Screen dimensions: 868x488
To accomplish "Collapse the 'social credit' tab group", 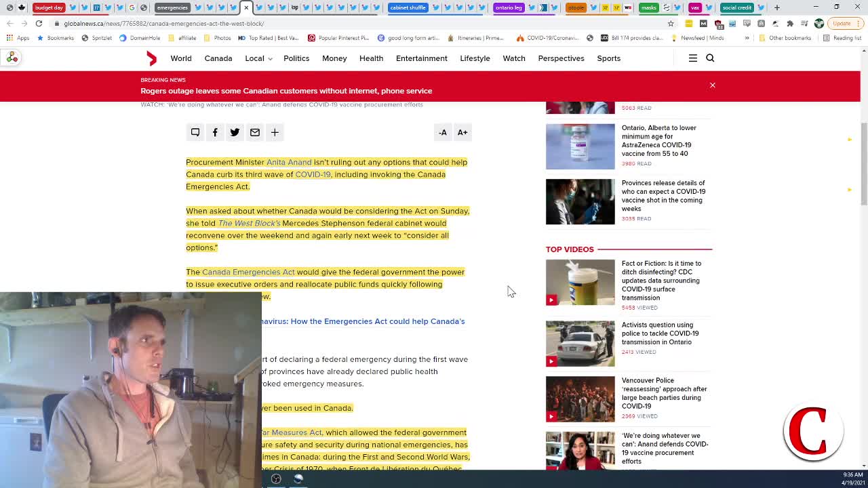I will pos(736,7).
